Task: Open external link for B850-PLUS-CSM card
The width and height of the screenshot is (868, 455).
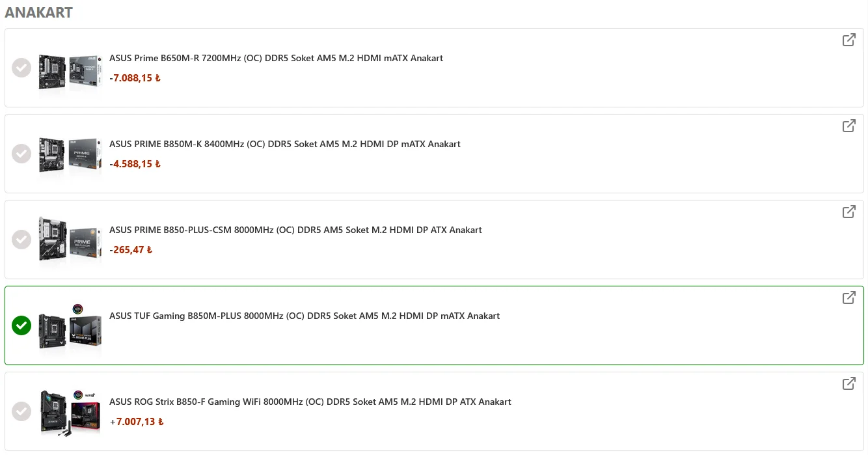Action: point(849,212)
